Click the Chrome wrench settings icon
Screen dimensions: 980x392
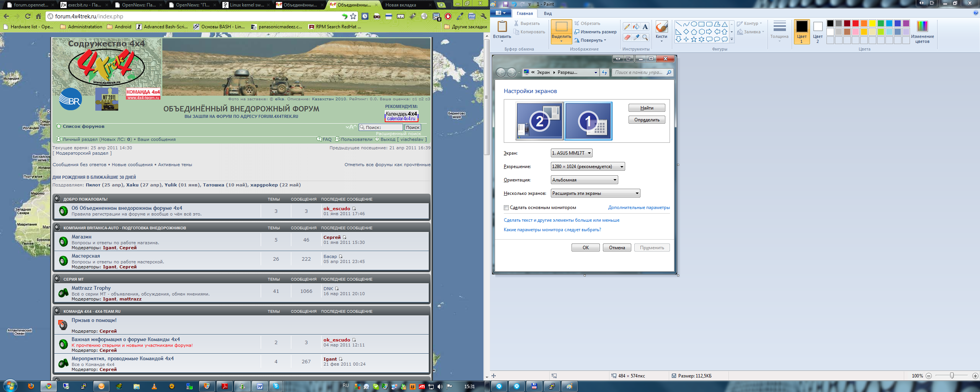point(483,16)
